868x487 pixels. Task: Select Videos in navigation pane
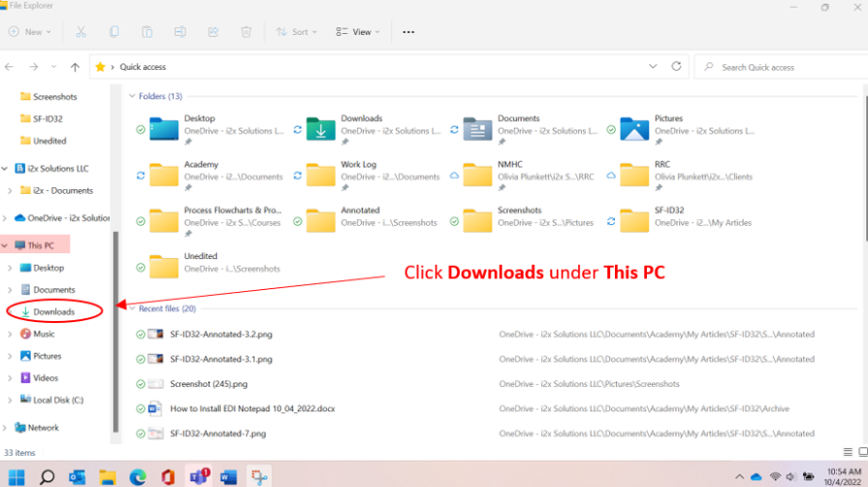[46, 377]
